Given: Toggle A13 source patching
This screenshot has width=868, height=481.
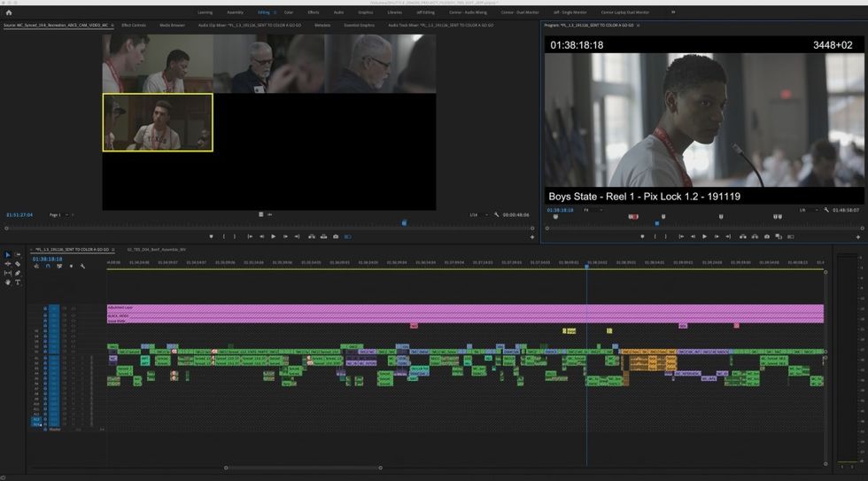Looking at the screenshot, I should 36,420.
